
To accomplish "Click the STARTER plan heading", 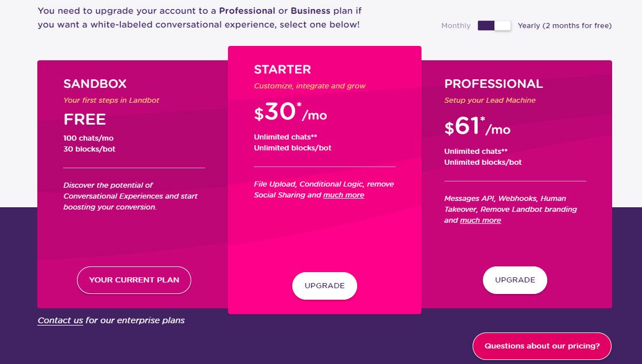I will (283, 69).
